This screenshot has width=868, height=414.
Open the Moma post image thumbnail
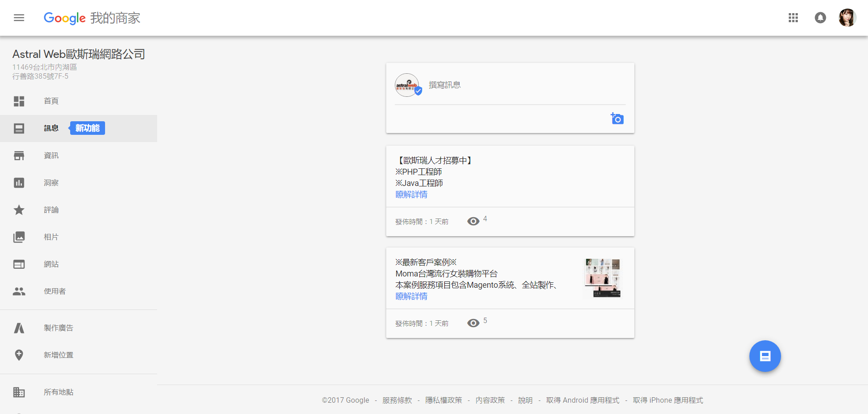(x=603, y=278)
